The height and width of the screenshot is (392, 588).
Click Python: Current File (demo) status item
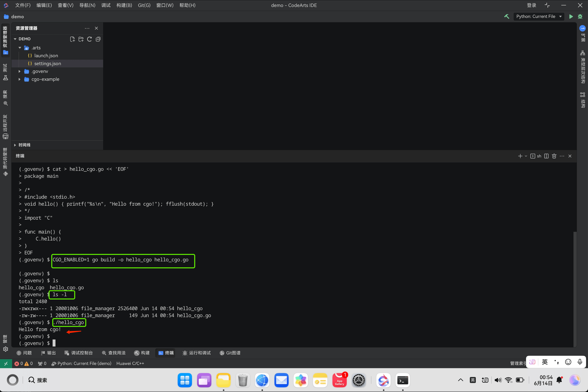(x=81, y=363)
